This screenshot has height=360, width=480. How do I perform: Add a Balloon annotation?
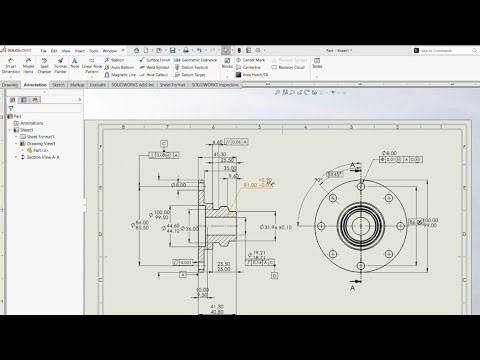[x=114, y=60]
